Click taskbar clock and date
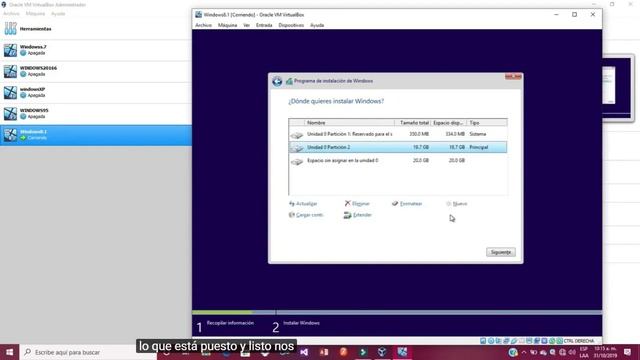640x360 pixels. (x=605, y=352)
